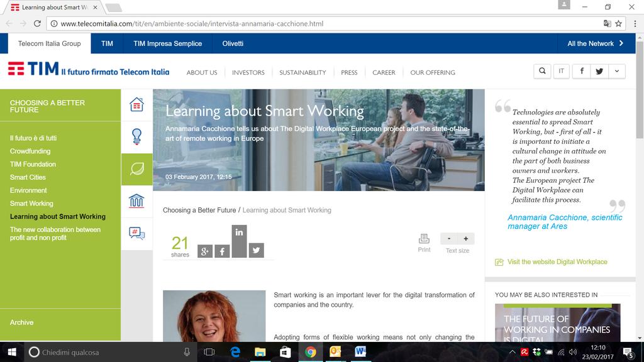644x362 pixels.
Task: Go to Environment section
Action: click(28, 190)
